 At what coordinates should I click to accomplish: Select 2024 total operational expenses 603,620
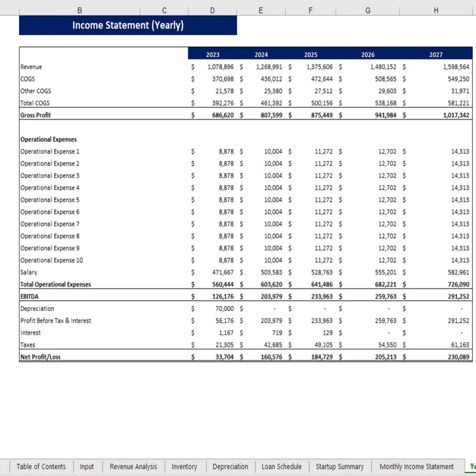click(x=272, y=284)
